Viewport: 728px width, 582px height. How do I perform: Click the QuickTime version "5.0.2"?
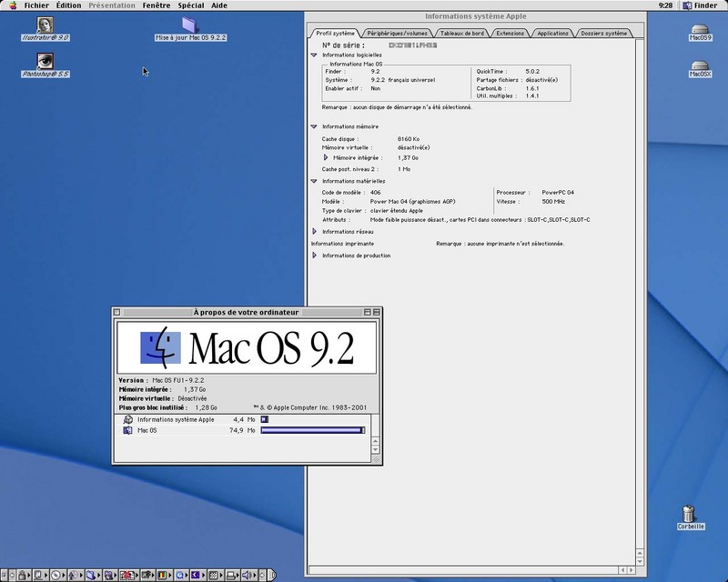click(x=532, y=72)
